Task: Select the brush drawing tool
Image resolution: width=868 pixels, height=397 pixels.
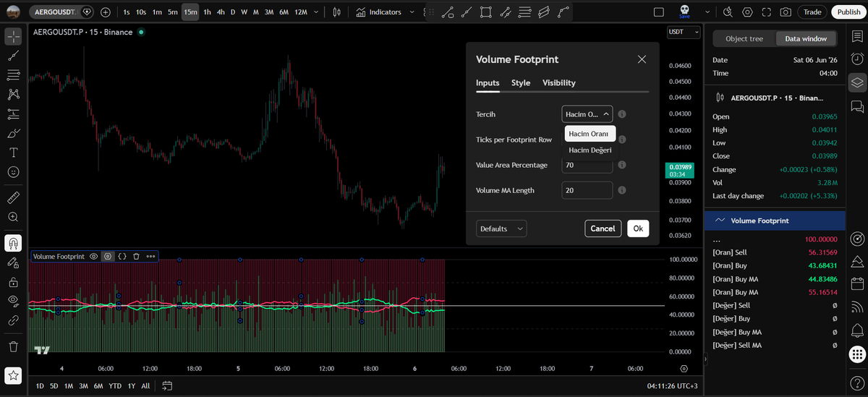Action: coord(13,133)
